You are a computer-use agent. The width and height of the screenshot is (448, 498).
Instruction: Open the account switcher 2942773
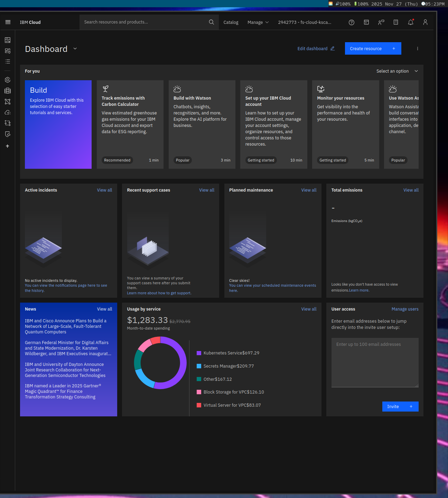tap(304, 22)
